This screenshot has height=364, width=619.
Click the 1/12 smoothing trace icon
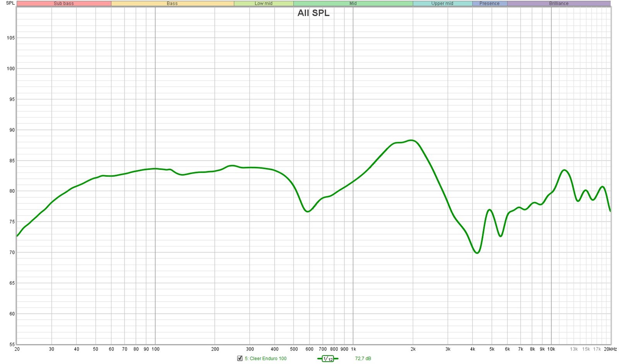tap(328, 359)
